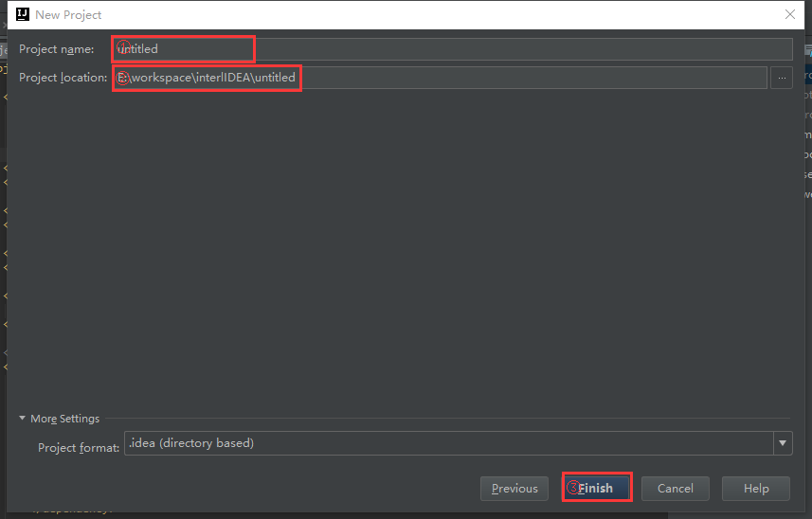Image resolution: width=812 pixels, height=519 pixels.
Task: Cancel the New Project dialog
Action: tap(676, 489)
